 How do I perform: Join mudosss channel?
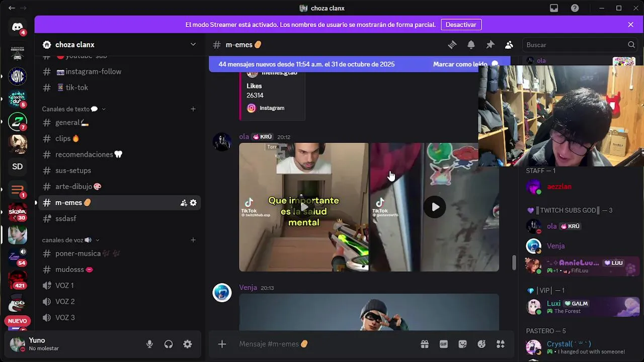coord(120,269)
